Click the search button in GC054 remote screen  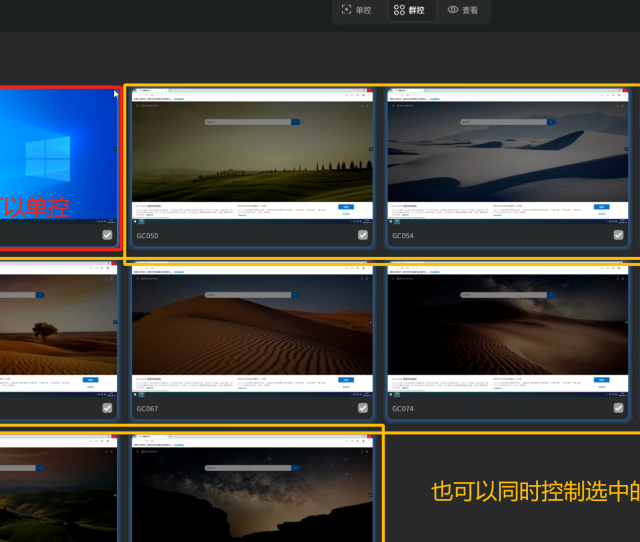point(551,122)
